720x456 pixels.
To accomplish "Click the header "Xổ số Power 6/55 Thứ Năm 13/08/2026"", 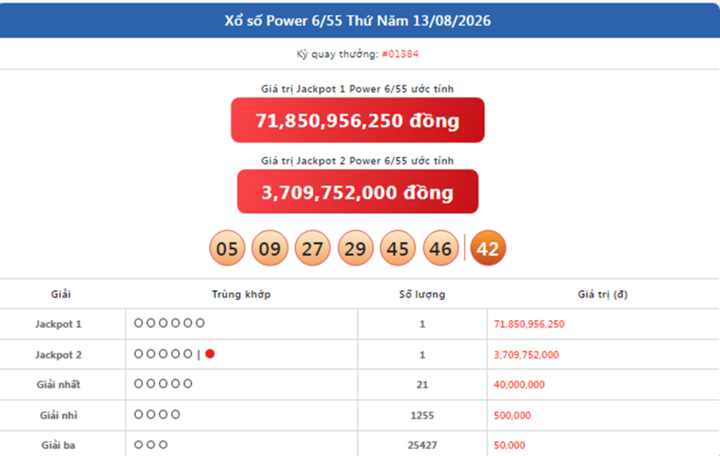I will pyautogui.click(x=358, y=21).
